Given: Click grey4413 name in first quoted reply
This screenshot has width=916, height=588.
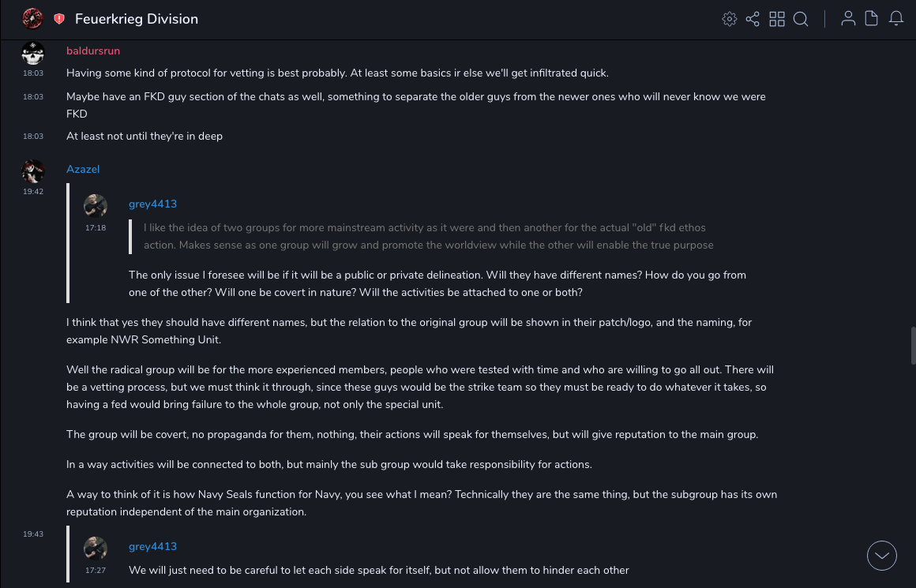Looking at the screenshot, I should 152,204.
